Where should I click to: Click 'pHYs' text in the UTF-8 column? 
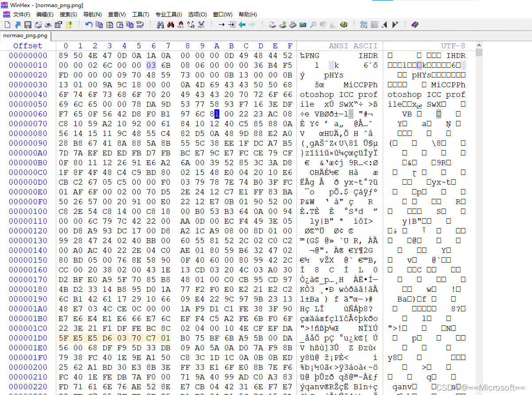[x=421, y=75]
